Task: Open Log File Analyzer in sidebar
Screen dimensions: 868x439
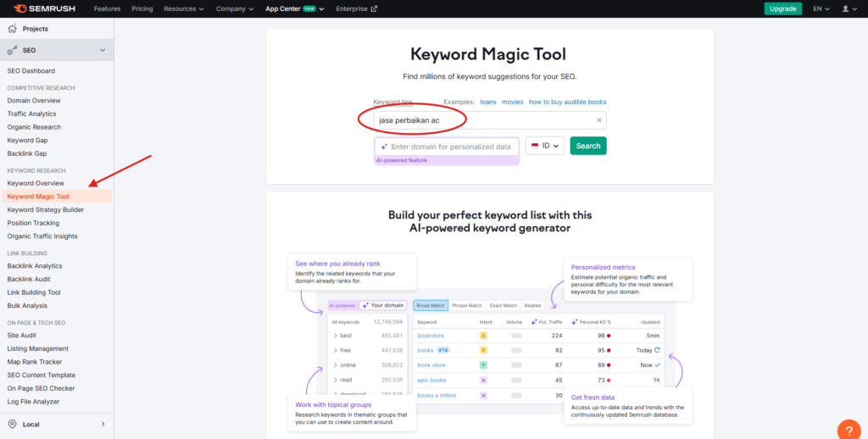Action: pyautogui.click(x=33, y=402)
